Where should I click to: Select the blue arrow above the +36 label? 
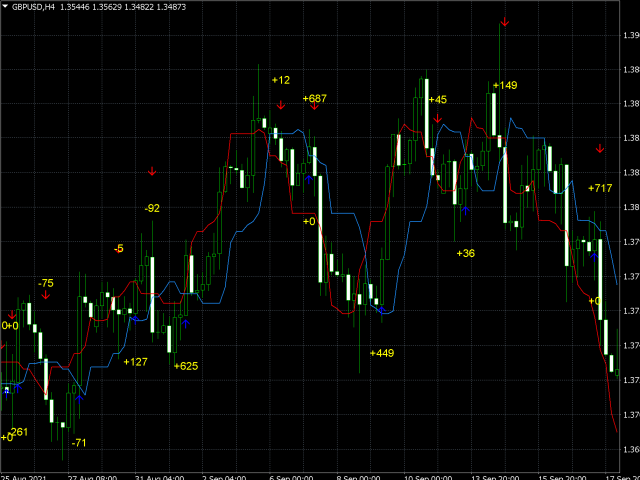pos(465,209)
